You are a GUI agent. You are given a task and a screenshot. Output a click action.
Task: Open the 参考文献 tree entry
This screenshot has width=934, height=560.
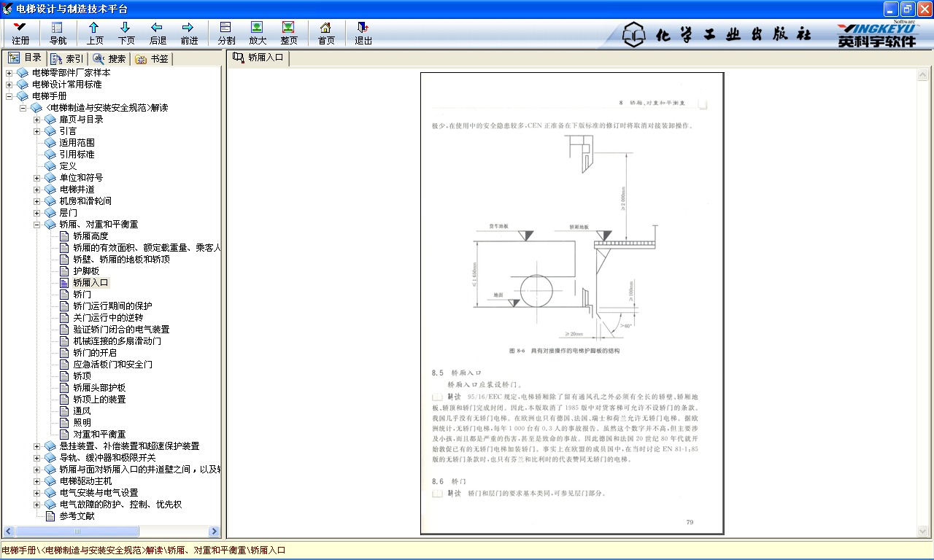tap(77, 516)
